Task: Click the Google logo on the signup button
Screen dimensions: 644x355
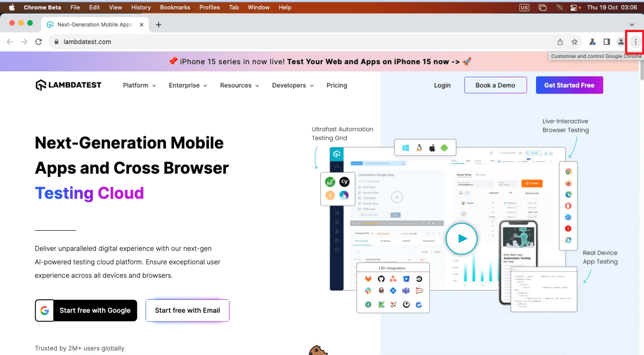Action: pyautogui.click(x=44, y=311)
